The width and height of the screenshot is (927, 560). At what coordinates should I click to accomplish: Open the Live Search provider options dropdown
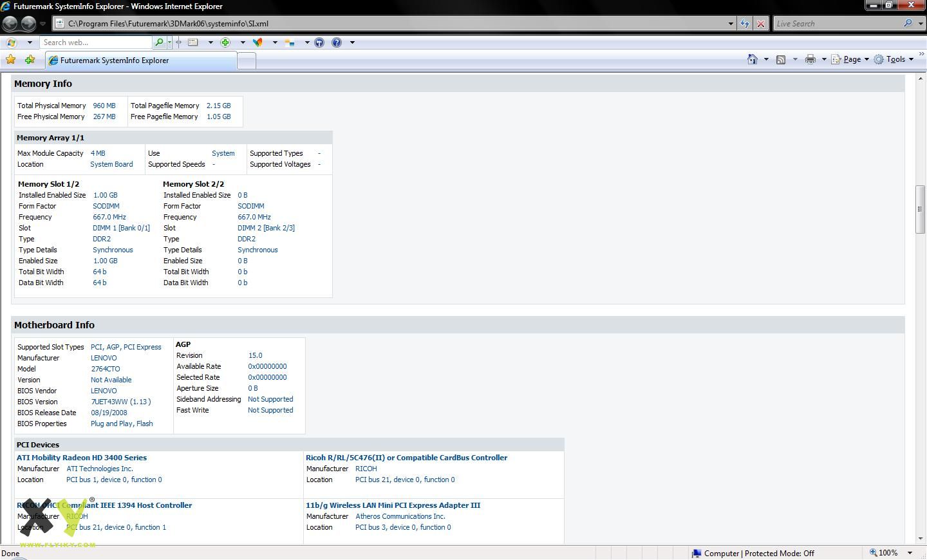tap(920, 24)
